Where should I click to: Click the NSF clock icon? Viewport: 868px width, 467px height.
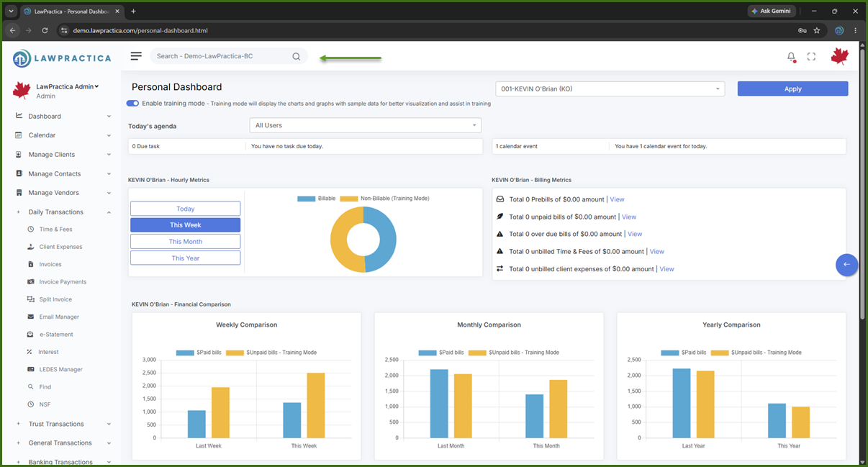30,404
